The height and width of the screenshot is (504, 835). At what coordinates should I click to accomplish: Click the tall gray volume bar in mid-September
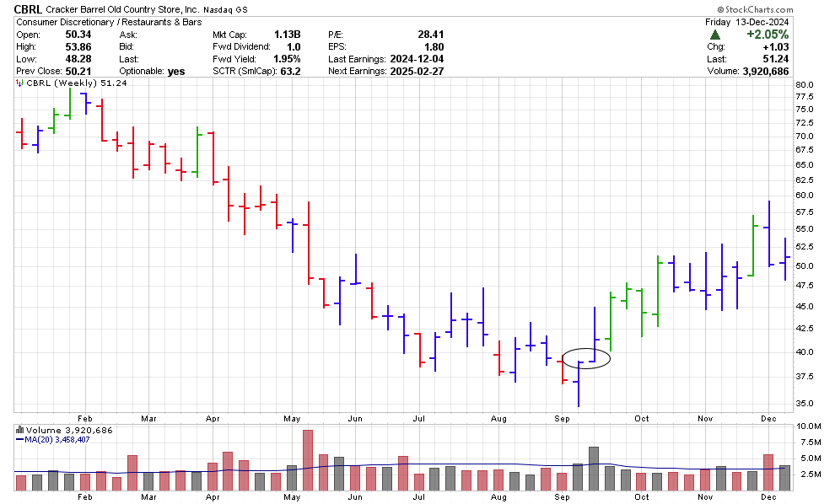click(594, 469)
